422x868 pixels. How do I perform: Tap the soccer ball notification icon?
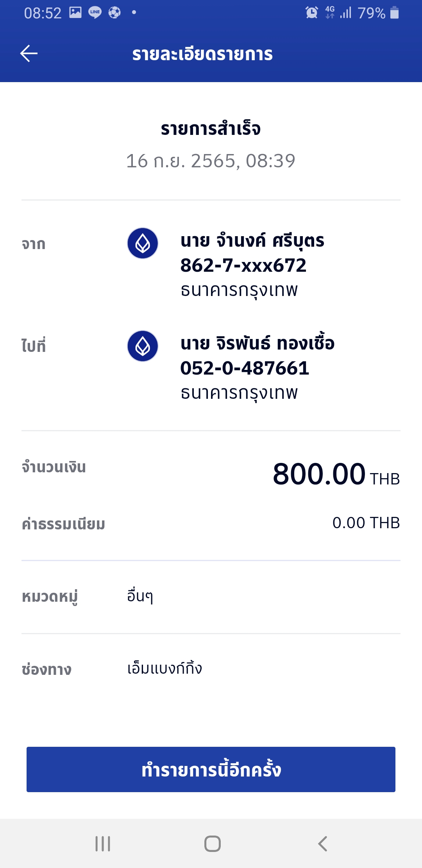tap(114, 13)
